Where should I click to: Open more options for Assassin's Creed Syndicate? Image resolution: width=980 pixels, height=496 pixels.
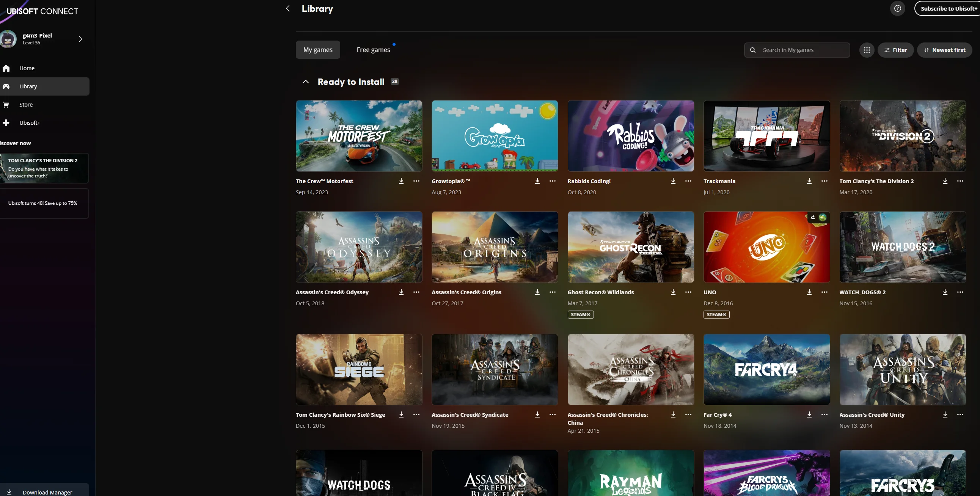[553, 414]
